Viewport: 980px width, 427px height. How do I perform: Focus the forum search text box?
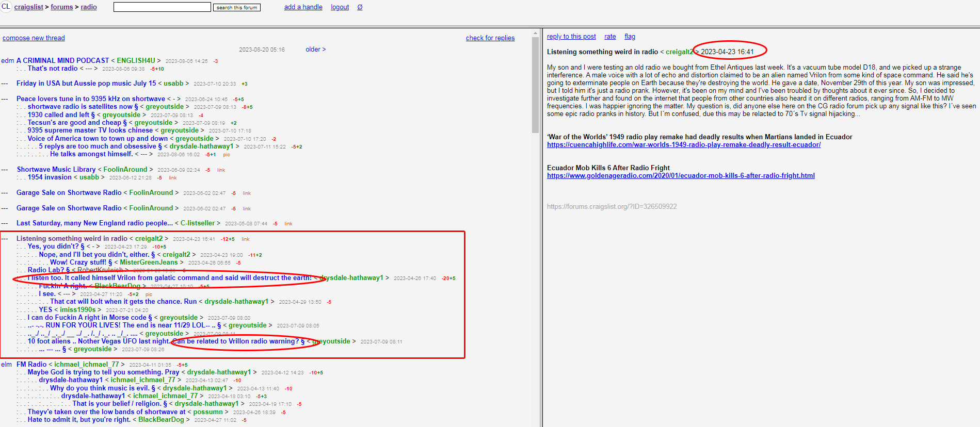(162, 7)
